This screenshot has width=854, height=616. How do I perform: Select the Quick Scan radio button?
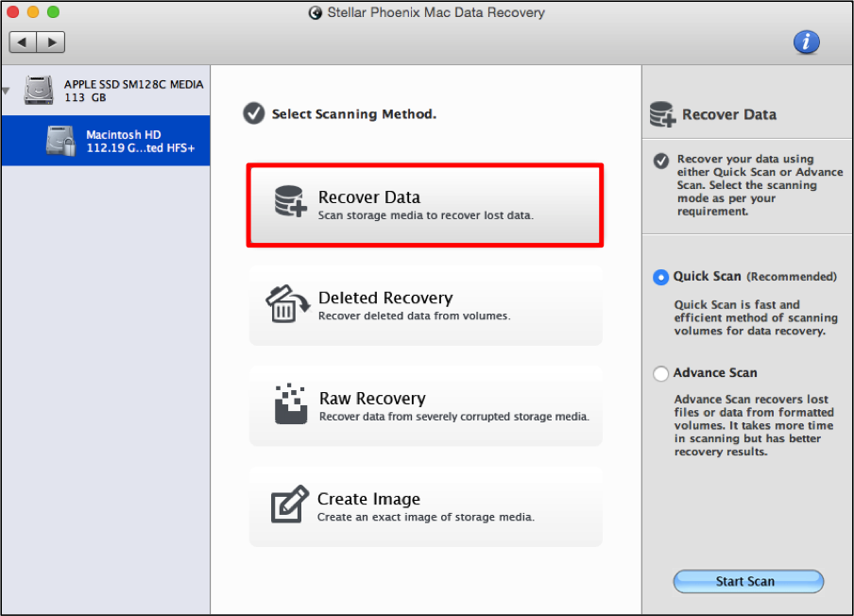pyautogui.click(x=660, y=277)
